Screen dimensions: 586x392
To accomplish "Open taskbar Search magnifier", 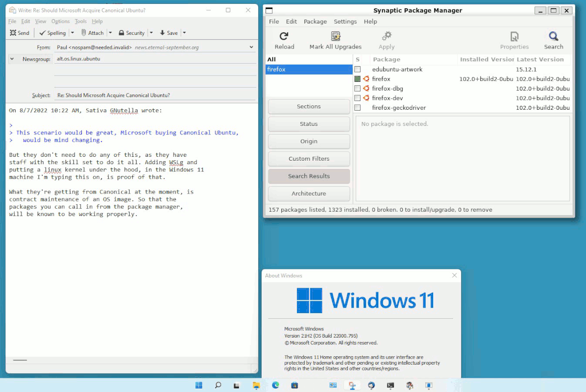I will point(218,385).
